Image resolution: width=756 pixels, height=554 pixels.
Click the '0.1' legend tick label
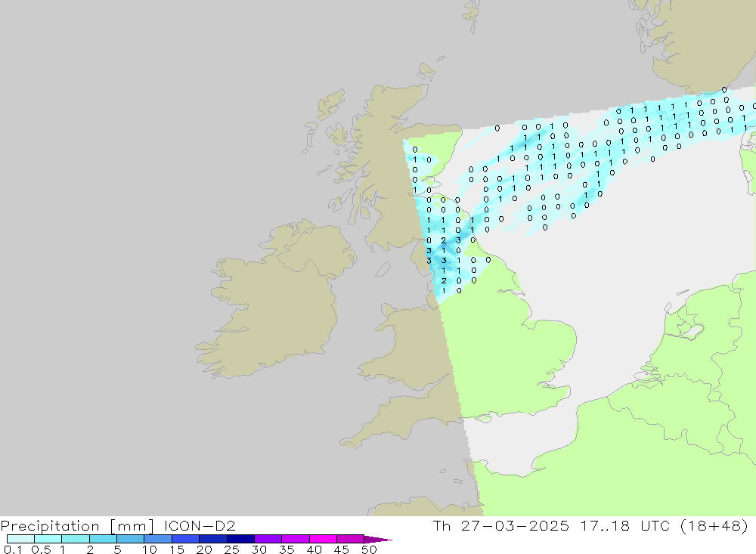13,549
